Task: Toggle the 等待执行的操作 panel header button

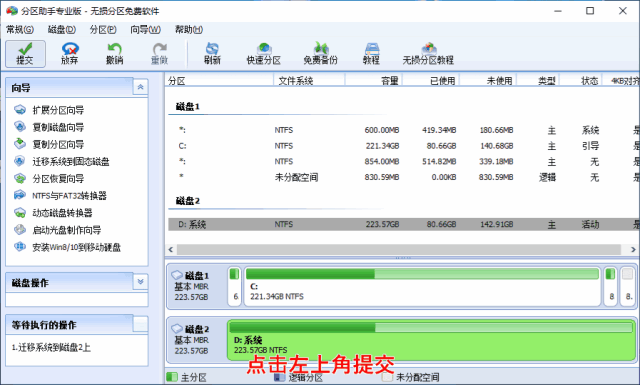Action: [x=140, y=325]
